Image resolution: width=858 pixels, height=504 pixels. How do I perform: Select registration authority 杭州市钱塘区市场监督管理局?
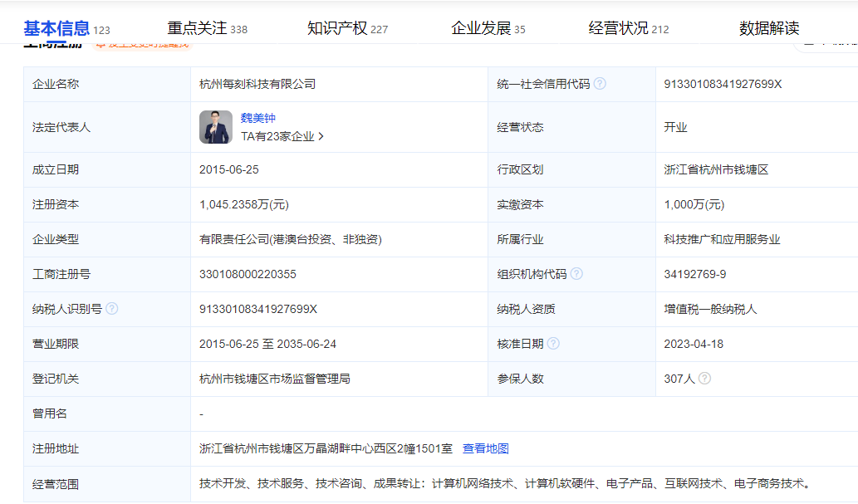pyautogui.click(x=275, y=379)
